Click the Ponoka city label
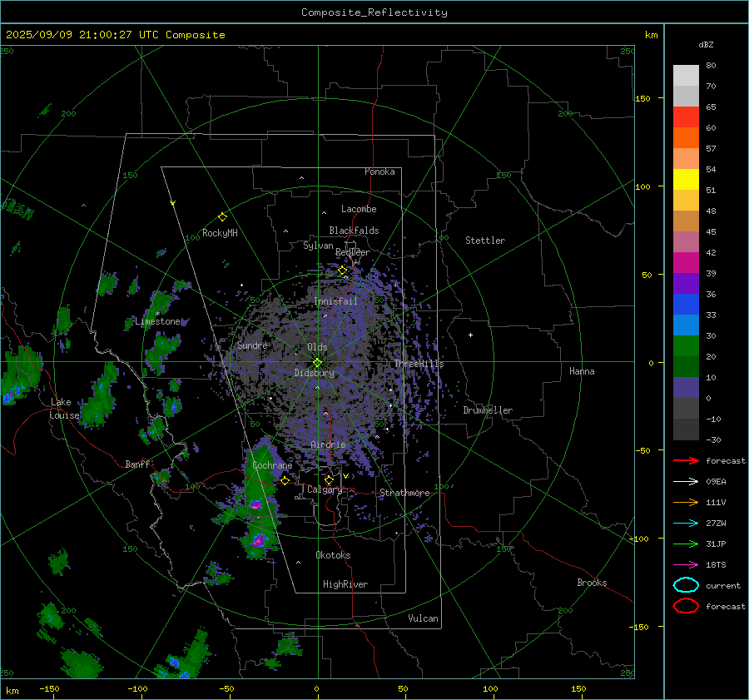This screenshot has width=749, height=700. coord(379,171)
